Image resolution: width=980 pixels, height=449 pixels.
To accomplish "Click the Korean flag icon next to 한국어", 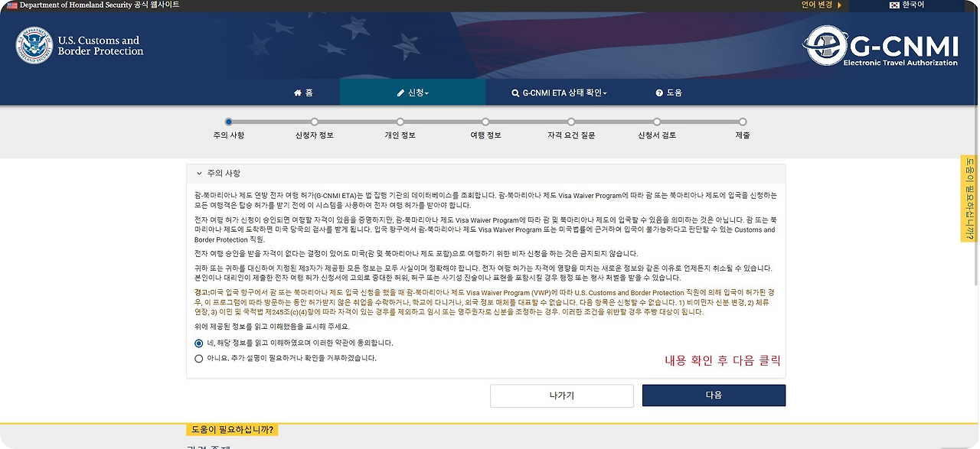I will 894,6.
